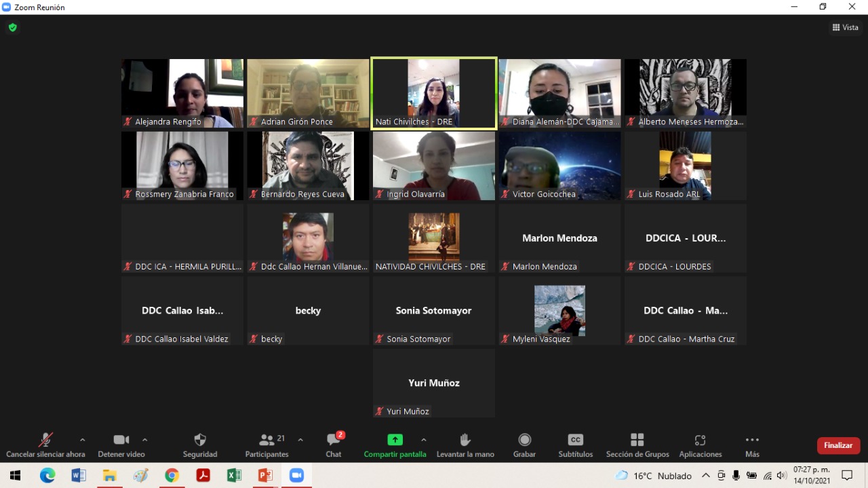Open File Explorer from the taskbar
868x488 pixels.
pos(110,476)
